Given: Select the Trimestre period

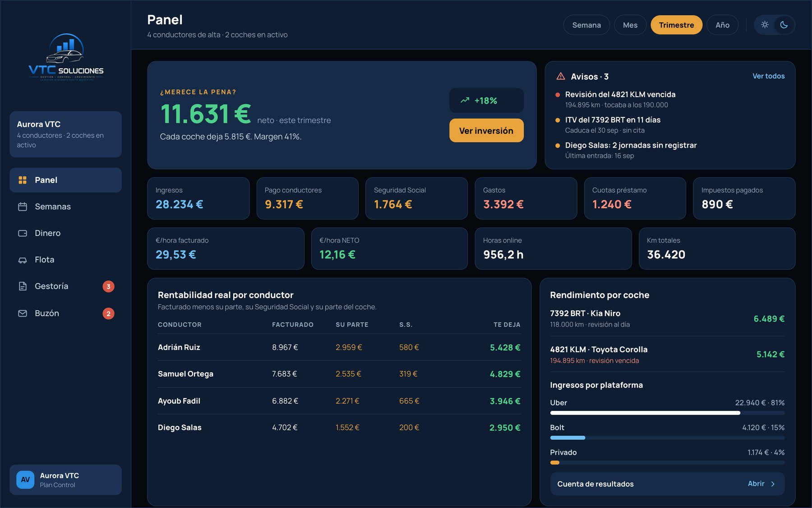Looking at the screenshot, I should coord(676,25).
